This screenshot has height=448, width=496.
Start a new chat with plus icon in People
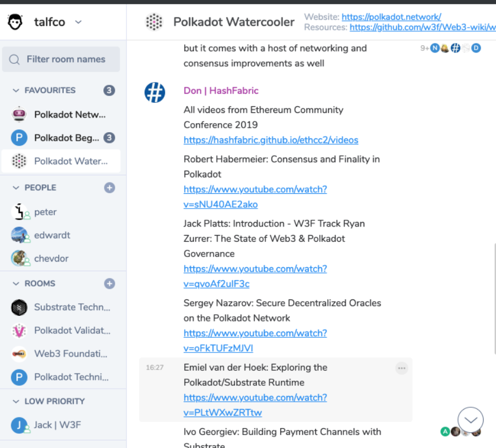pos(110,188)
